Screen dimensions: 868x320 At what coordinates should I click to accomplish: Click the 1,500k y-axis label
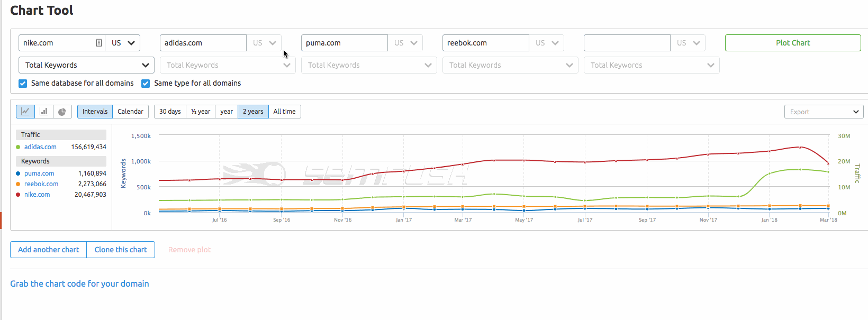141,136
